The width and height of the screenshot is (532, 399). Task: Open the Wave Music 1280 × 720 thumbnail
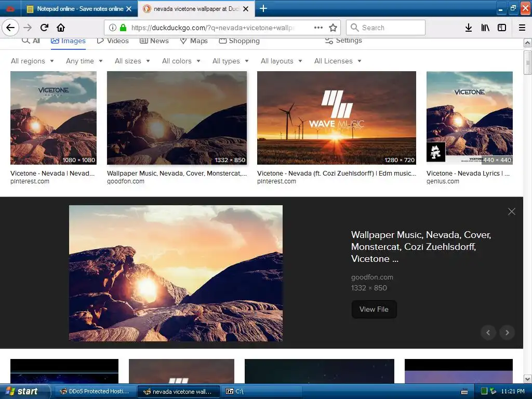[x=336, y=118]
